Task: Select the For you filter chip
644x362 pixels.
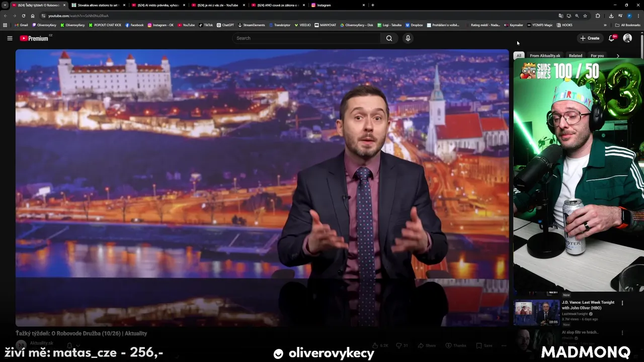Action: pyautogui.click(x=597, y=56)
